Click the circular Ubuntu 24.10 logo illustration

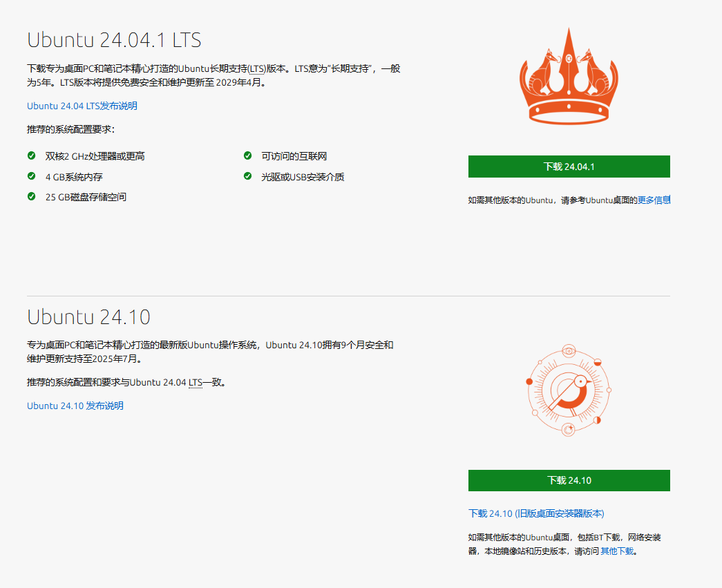tap(569, 390)
